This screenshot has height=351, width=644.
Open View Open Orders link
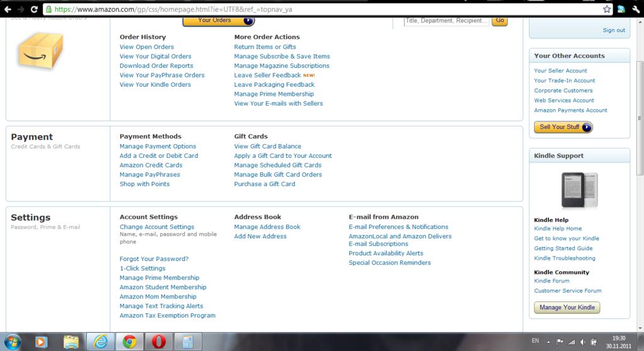147,47
